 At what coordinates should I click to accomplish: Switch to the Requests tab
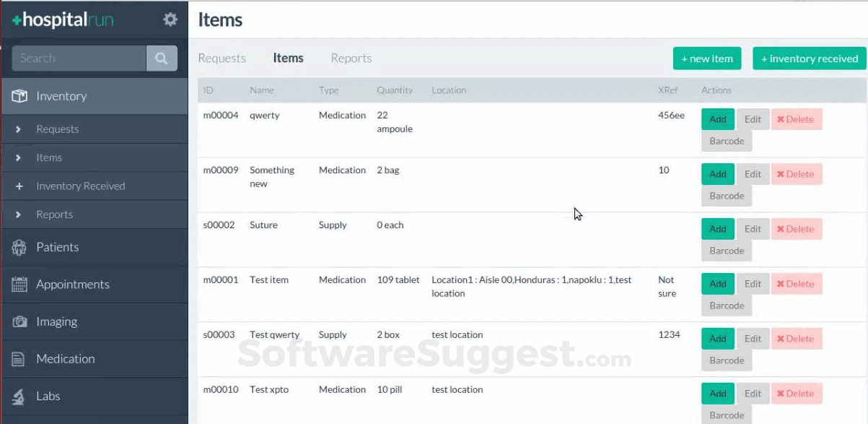coord(222,59)
